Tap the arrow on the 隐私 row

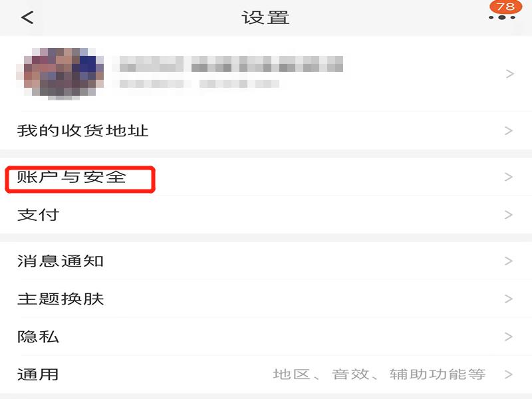(508, 337)
